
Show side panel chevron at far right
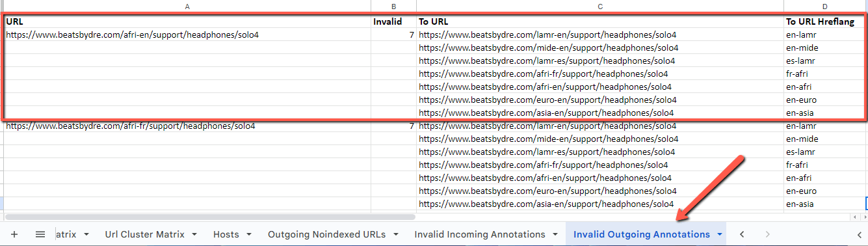[860, 234]
